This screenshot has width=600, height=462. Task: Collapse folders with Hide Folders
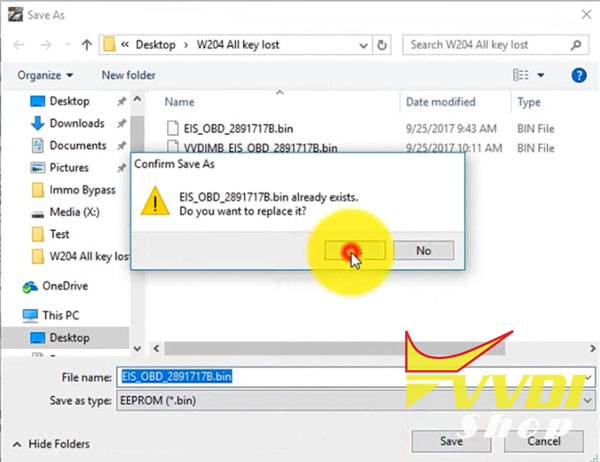(x=52, y=444)
